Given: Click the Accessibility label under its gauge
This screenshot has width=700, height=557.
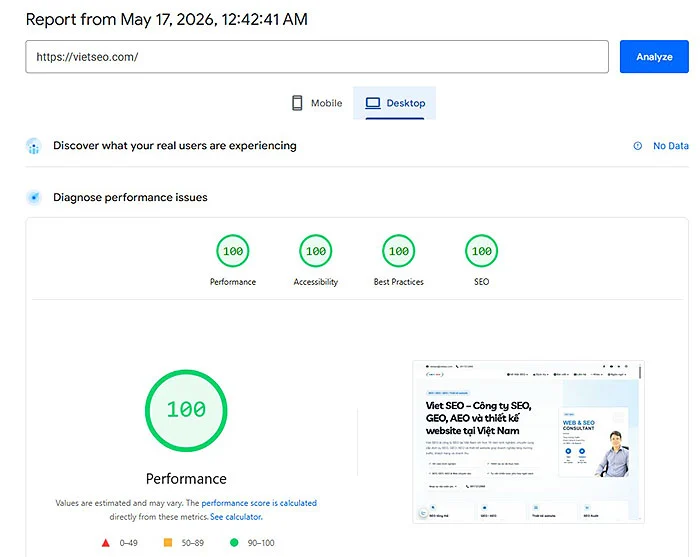Looking at the screenshot, I should [x=316, y=282].
